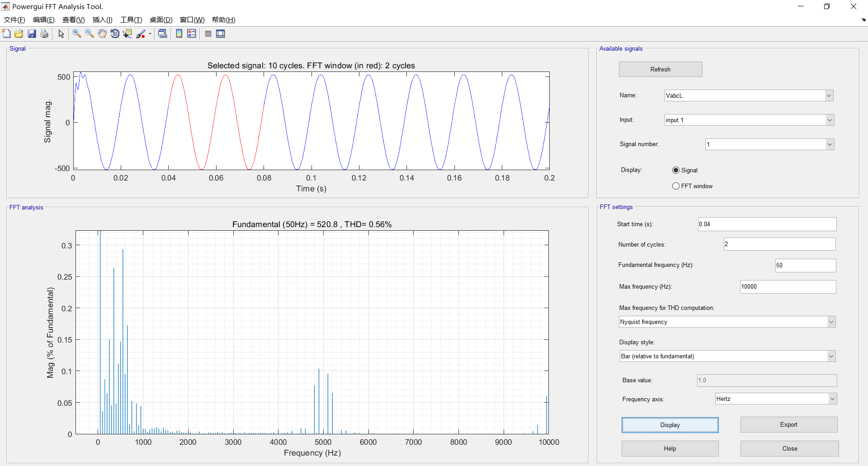Screen dimensions: 868x466
Task: Click the Max frequency field
Action: click(788, 286)
